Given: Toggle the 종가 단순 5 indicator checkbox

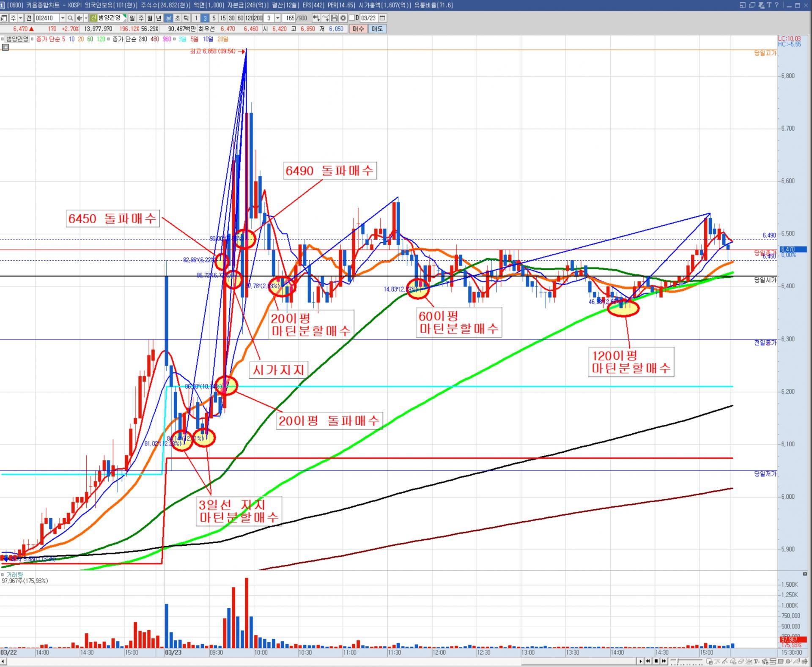Looking at the screenshot, I should (33, 39).
